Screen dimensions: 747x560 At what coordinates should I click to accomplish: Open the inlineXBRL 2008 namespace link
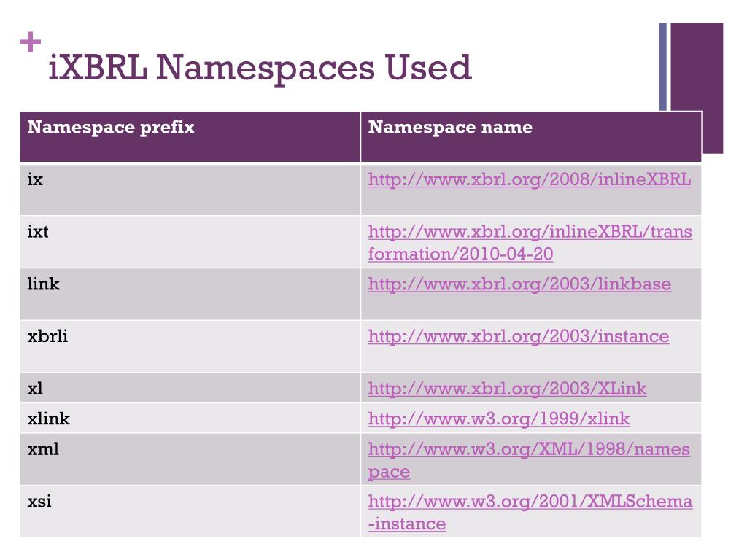click(530, 180)
